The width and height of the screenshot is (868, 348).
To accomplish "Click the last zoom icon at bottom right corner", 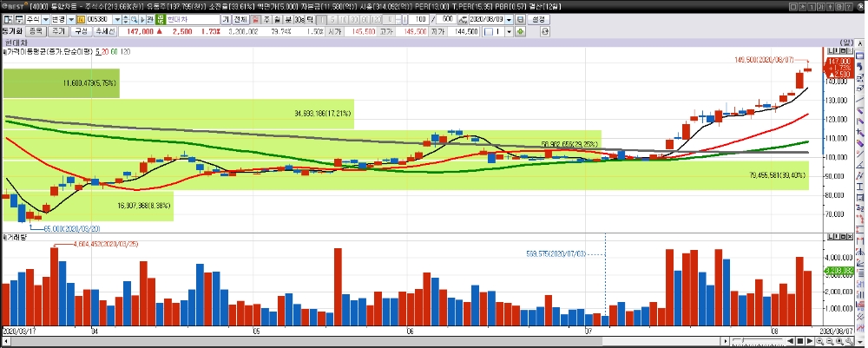I will point(850,341).
